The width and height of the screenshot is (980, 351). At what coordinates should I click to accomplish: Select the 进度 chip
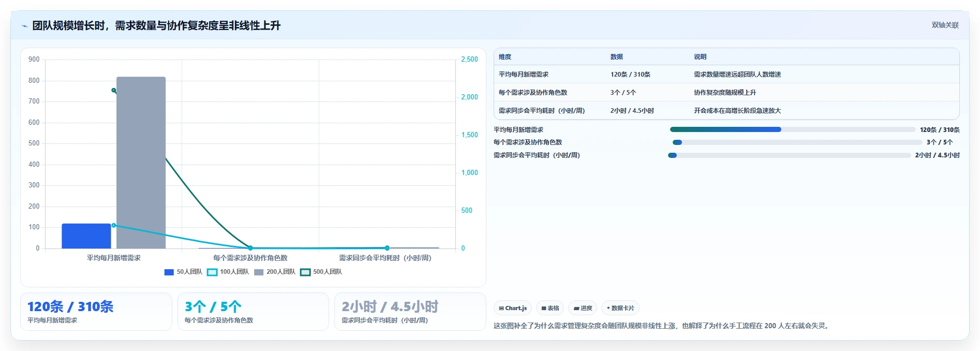point(583,308)
